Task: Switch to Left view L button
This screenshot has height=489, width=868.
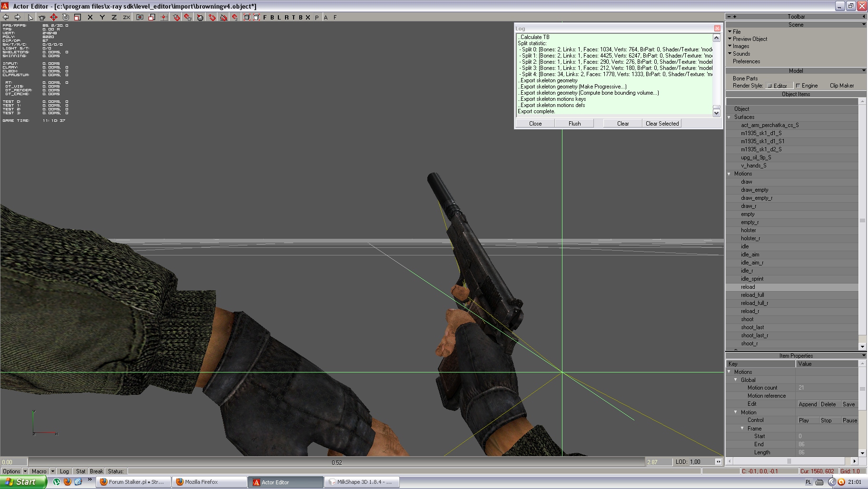Action: tap(279, 17)
